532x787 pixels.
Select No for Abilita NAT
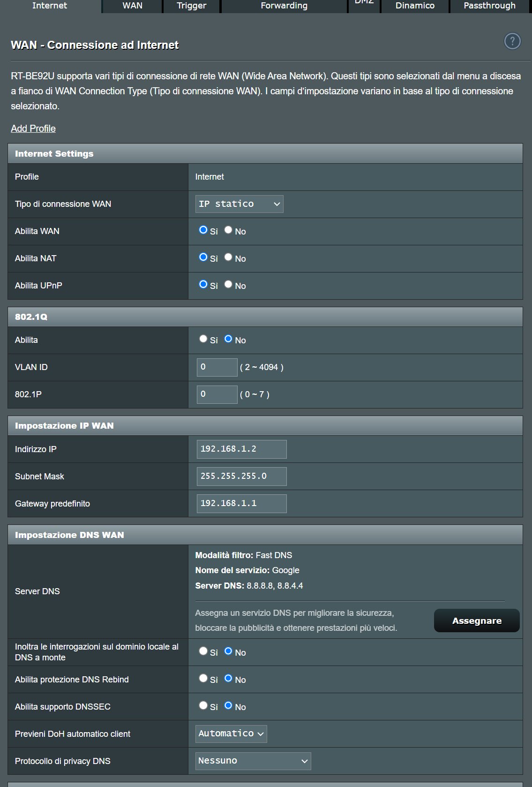point(228,257)
